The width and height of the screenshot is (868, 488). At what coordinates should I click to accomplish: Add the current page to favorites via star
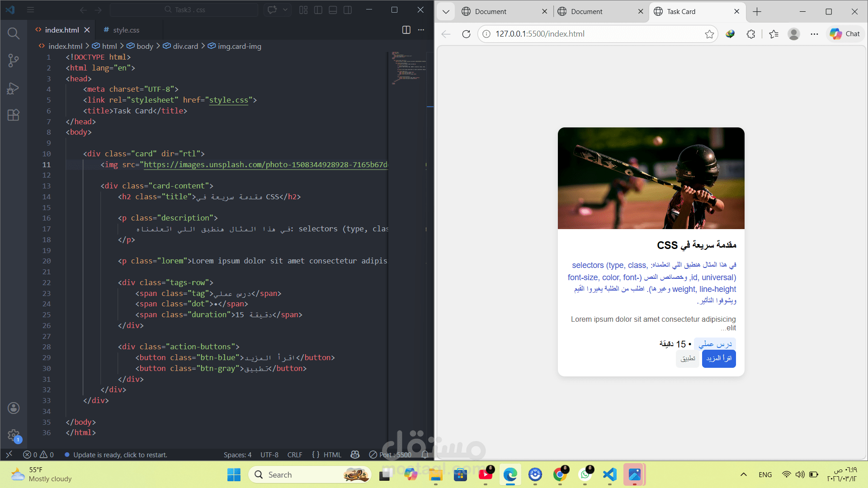click(x=710, y=33)
